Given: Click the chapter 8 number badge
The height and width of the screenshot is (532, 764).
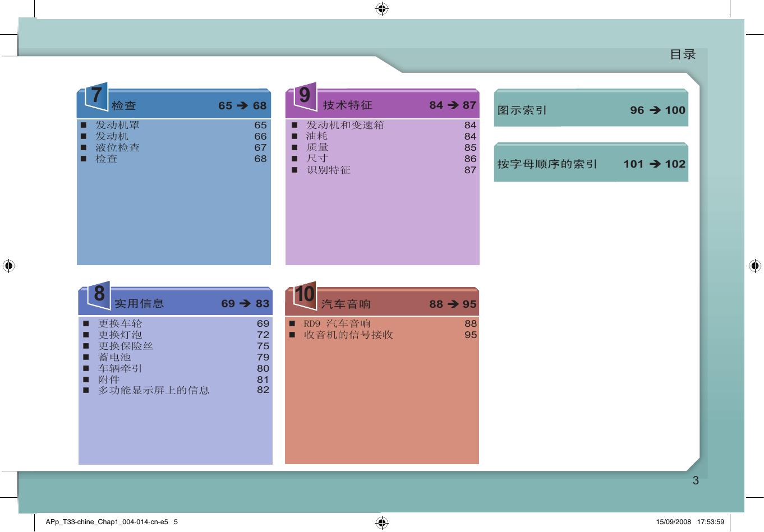Looking at the screenshot, I should click(x=99, y=294).
